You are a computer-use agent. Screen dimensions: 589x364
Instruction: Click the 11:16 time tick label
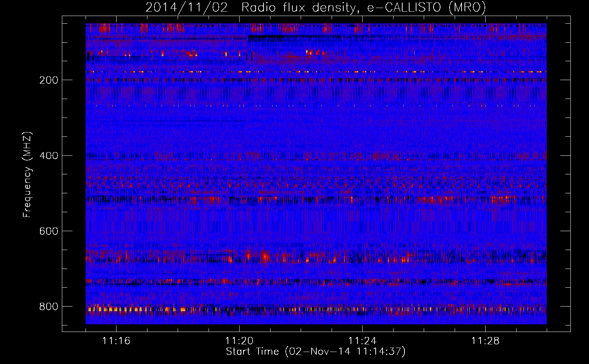point(116,341)
